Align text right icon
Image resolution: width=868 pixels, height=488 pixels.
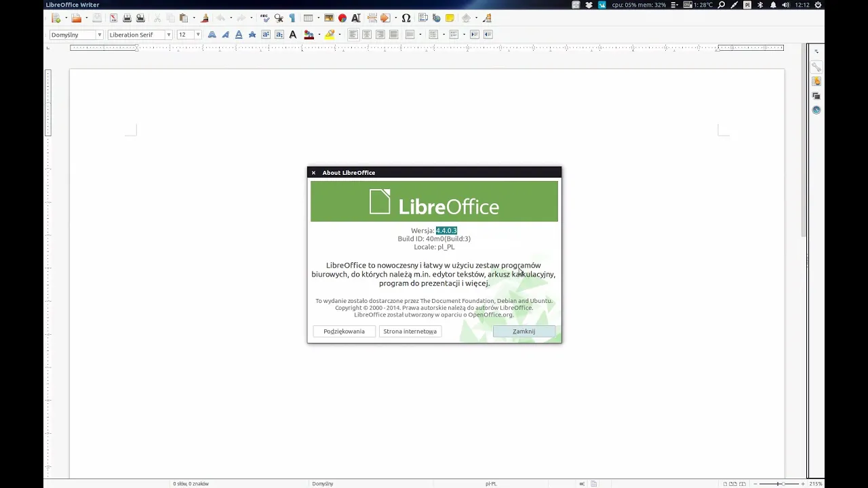click(380, 35)
